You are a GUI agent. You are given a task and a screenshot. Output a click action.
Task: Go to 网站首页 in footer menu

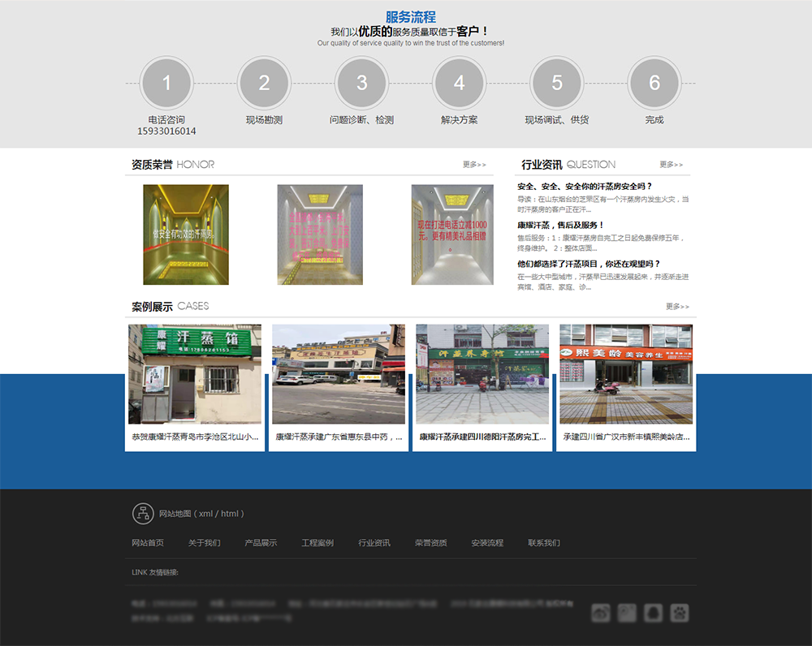click(148, 543)
